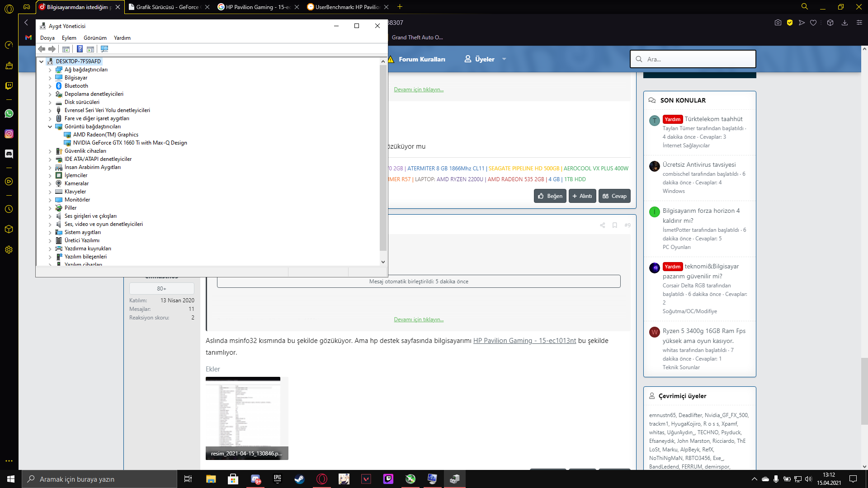This screenshot has height=488, width=868.
Task: Click the Help icon in Device Manager toolbar
Action: click(x=80, y=49)
